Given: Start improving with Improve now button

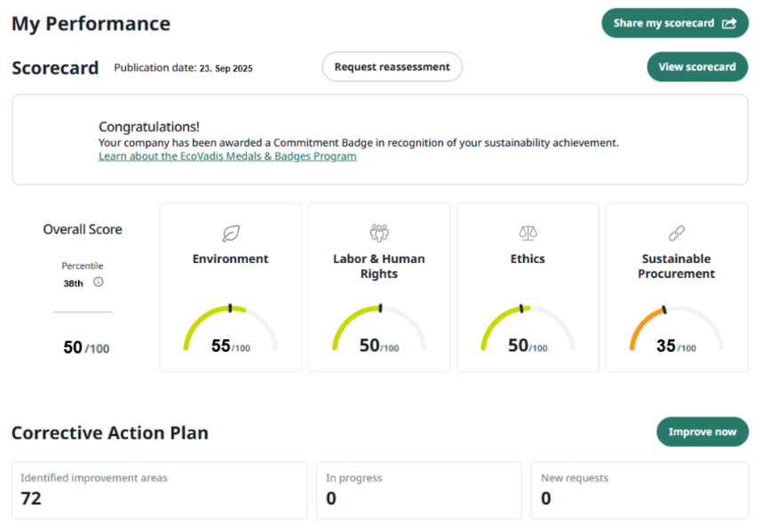Looking at the screenshot, I should (x=702, y=432).
